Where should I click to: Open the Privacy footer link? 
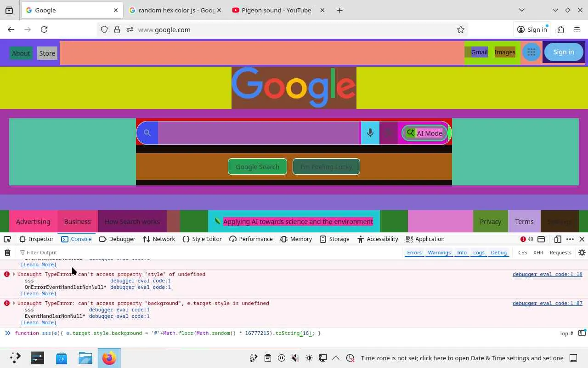point(491,222)
